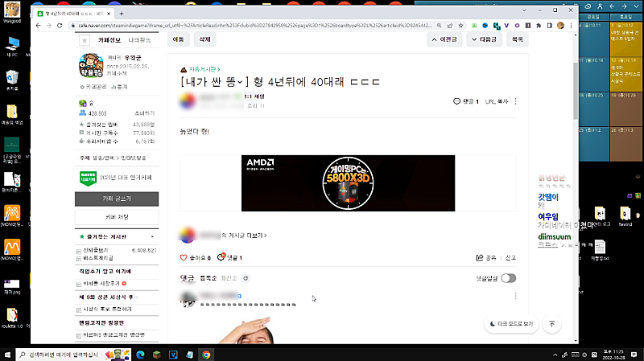The width and height of the screenshot is (644, 361).
Task: Open the 목록 list button
Action: pyautogui.click(x=518, y=39)
